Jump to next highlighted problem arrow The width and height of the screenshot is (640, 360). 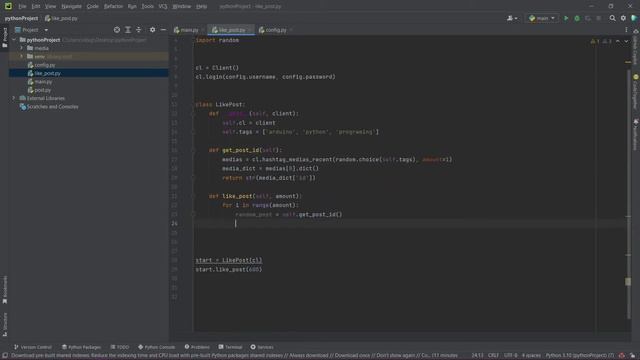click(626, 41)
